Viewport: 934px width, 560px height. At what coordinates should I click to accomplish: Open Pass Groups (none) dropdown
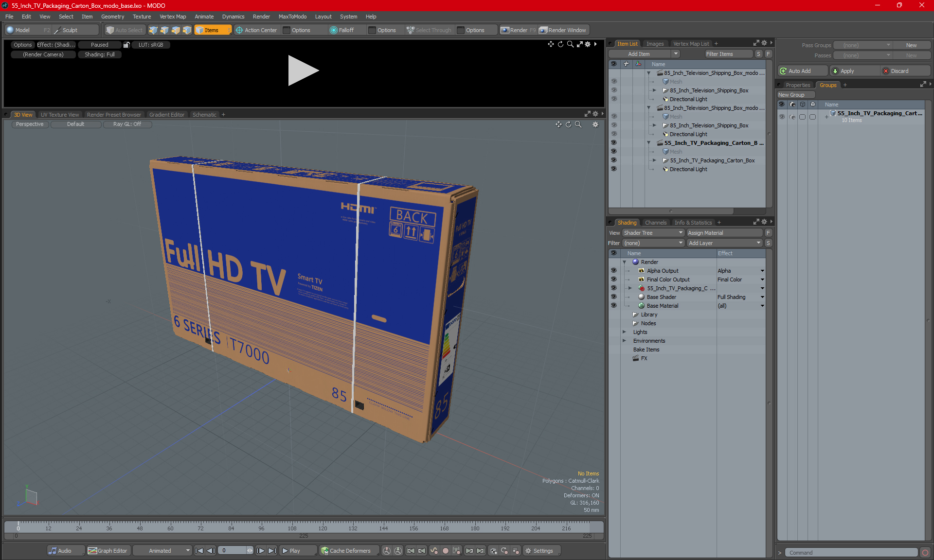coord(862,45)
